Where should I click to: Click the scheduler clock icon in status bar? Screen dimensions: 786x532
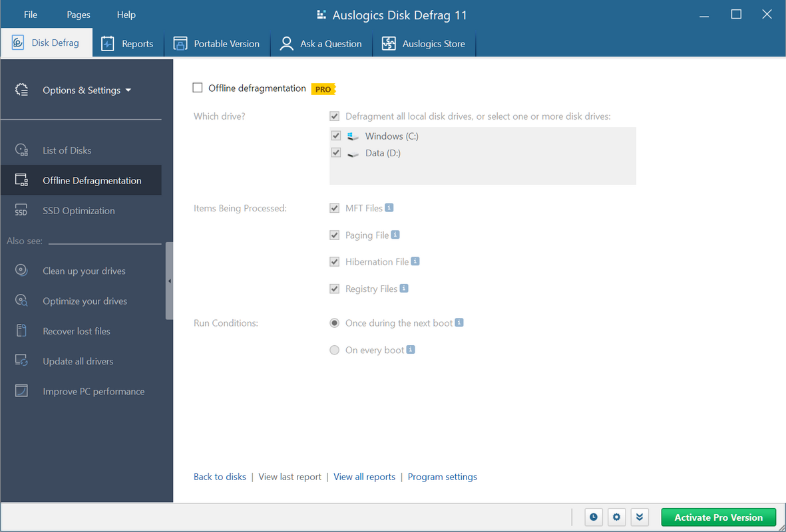point(594,517)
